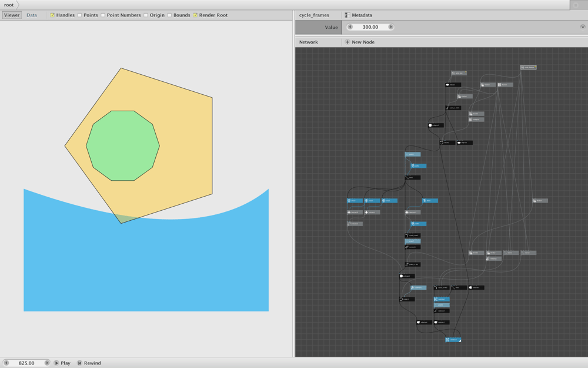The width and height of the screenshot is (588, 368).
Task: Increase Value with the right arrow
Action: click(391, 27)
